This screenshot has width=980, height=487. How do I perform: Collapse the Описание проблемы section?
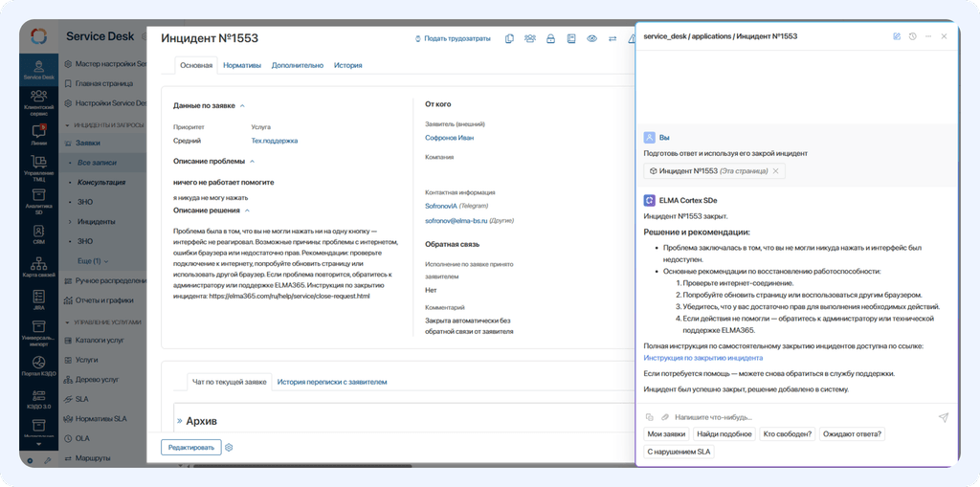tap(252, 162)
